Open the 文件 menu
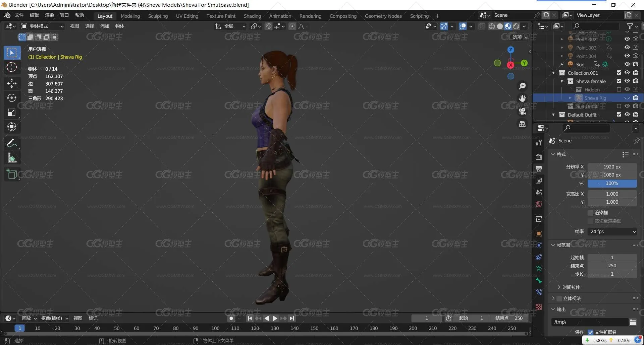 (19, 15)
